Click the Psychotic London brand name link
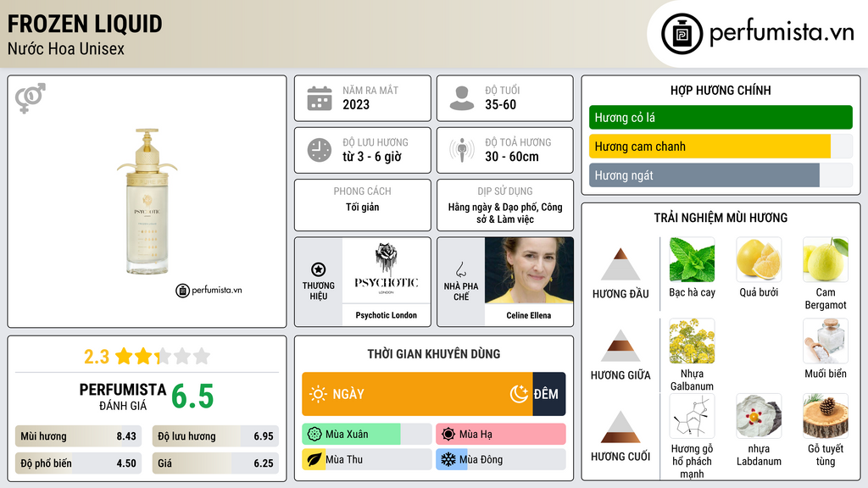This screenshot has width=868, height=488. (386, 315)
